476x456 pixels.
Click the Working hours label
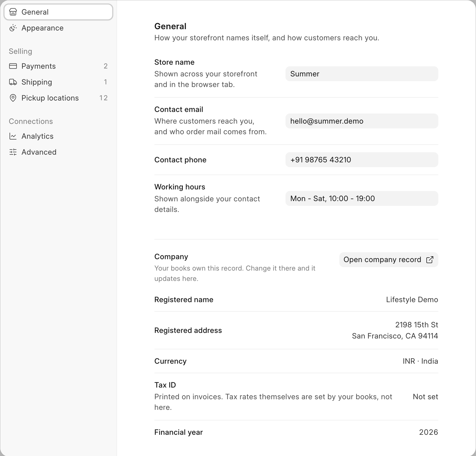point(180,187)
